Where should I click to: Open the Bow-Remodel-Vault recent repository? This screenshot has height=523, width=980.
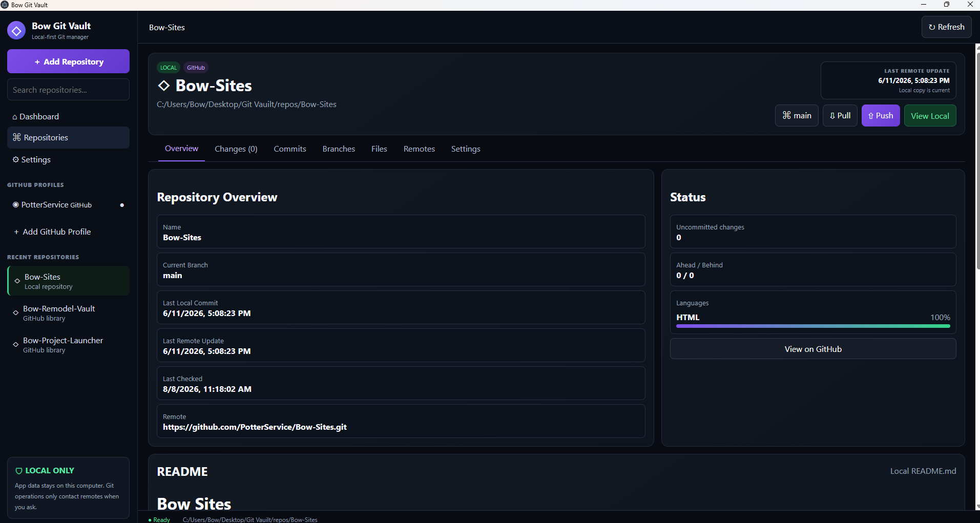(68, 313)
